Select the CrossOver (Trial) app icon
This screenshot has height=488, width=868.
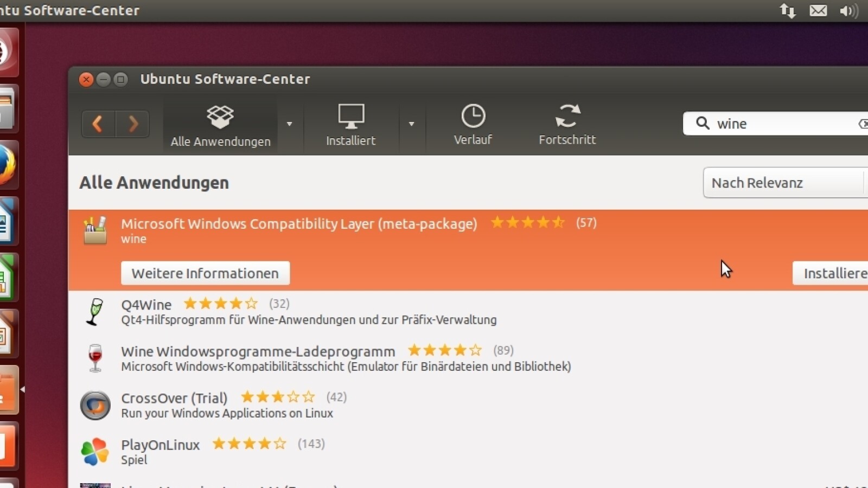(95, 405)
